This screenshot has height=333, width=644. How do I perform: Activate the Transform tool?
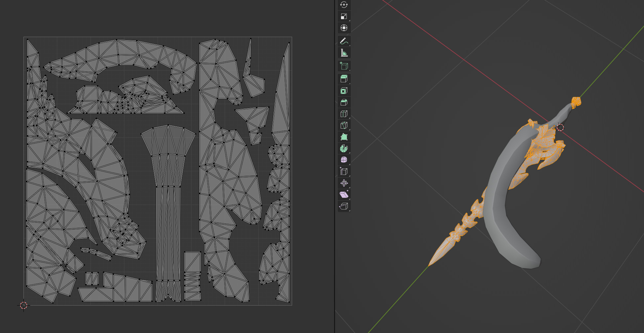click(x=344, y=28)
